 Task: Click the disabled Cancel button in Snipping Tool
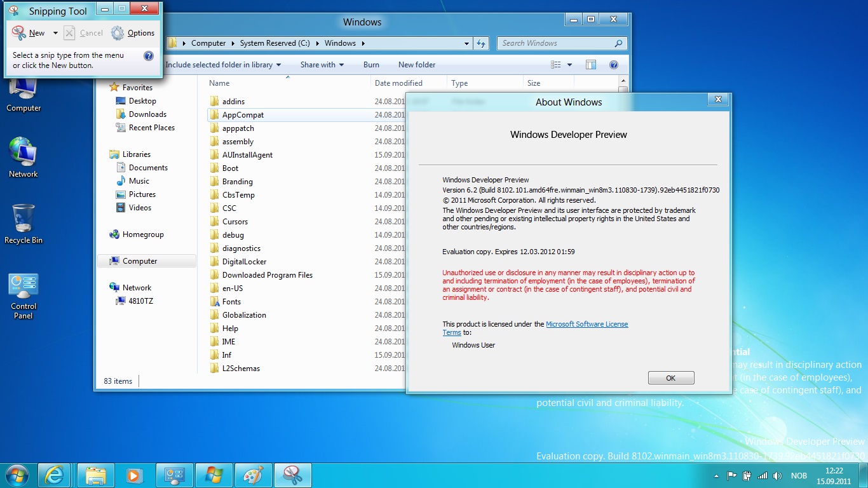tap(83, 33)
